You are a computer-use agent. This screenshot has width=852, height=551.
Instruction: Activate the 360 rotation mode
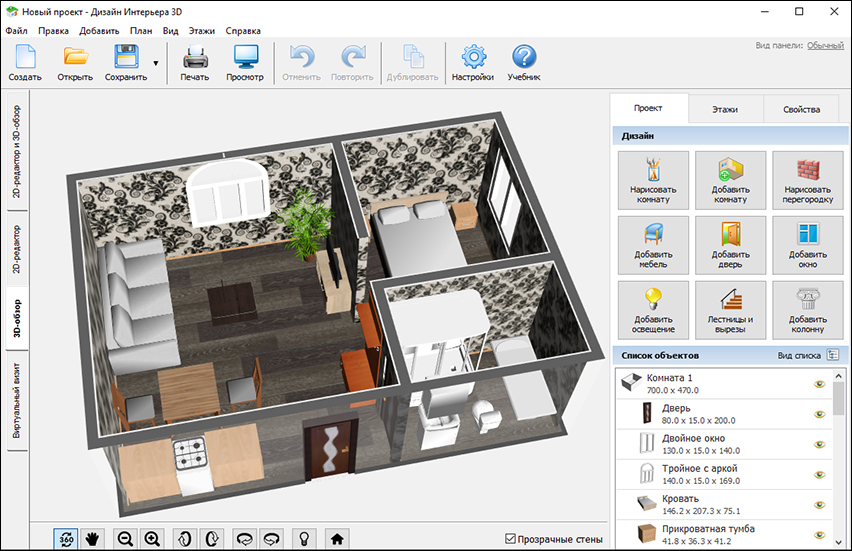click(66, 539)
